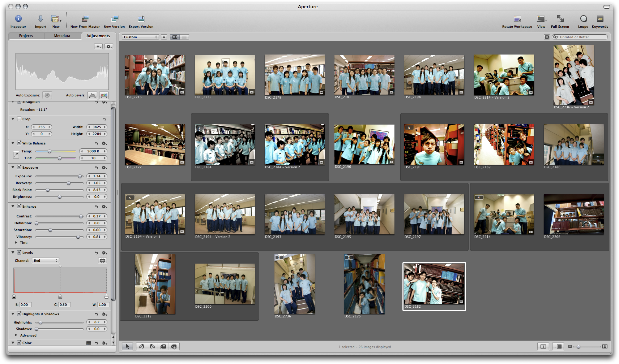This screenshot has width=619, height=364.
Task: Expand the Advanced section under Highlights & Shadows
Action: point(16,335)
